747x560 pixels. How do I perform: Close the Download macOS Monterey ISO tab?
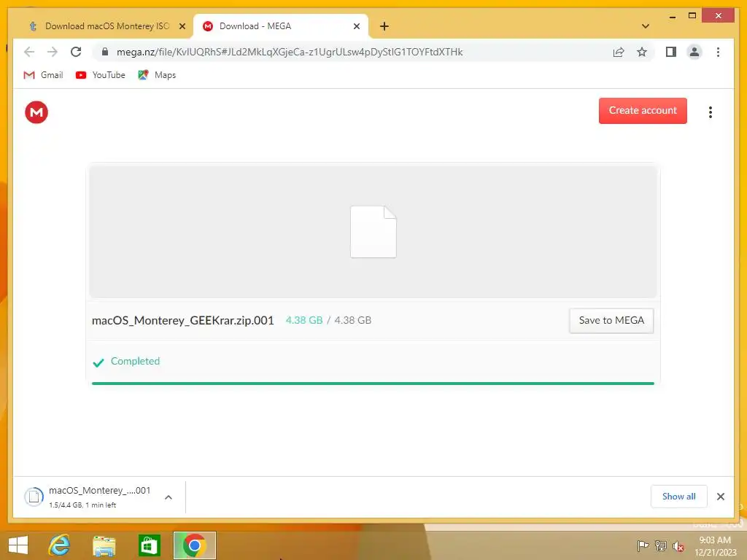[182, 27]
